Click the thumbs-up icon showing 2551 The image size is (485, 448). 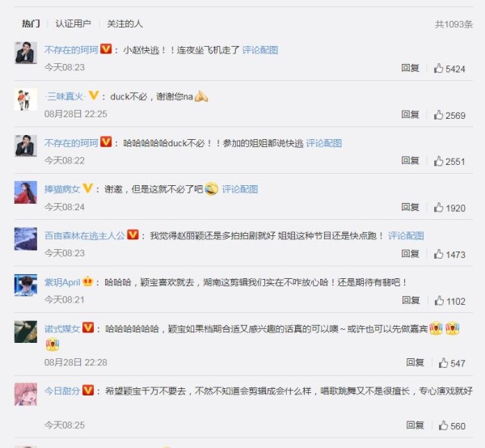439,161
